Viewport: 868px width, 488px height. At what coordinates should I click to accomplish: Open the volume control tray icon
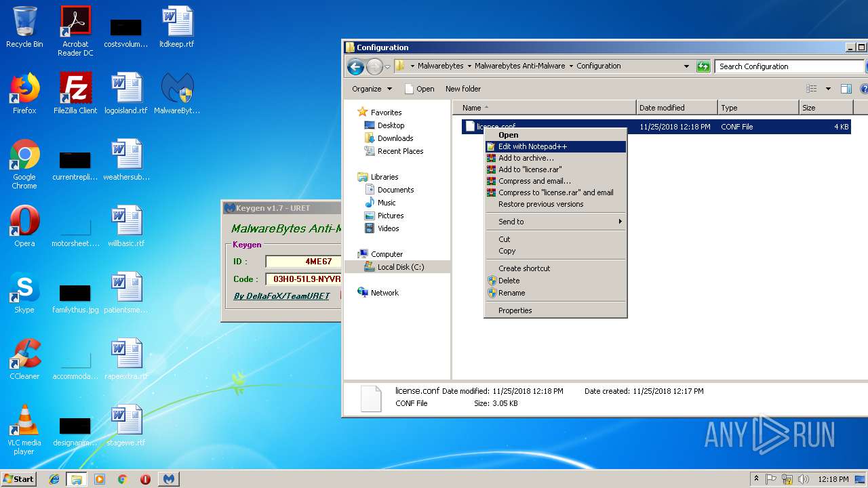pos(803,479)
